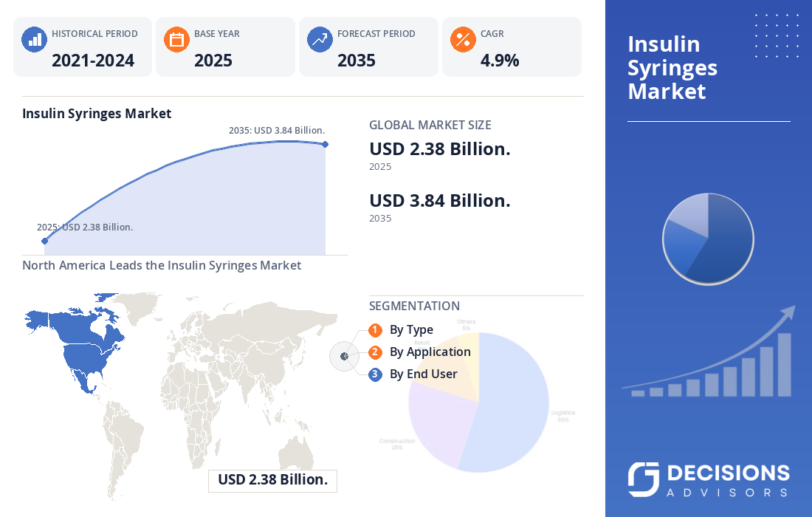
Task: Click the Insulin Syringes Market chart title
Action: 96,114
